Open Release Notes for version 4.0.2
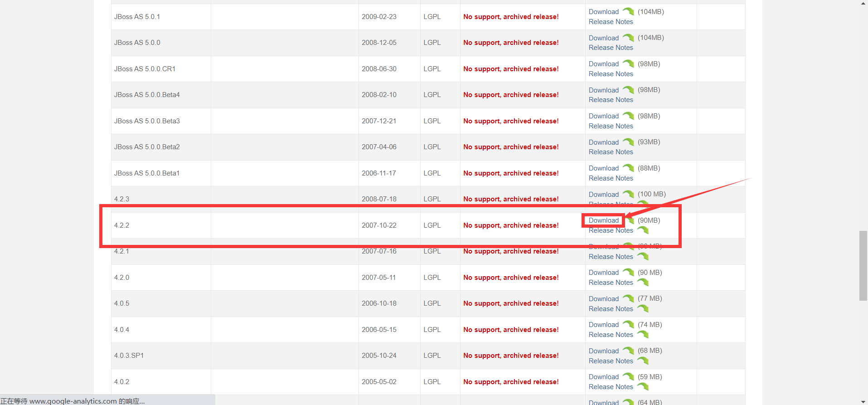 click(x=611, y=387)
